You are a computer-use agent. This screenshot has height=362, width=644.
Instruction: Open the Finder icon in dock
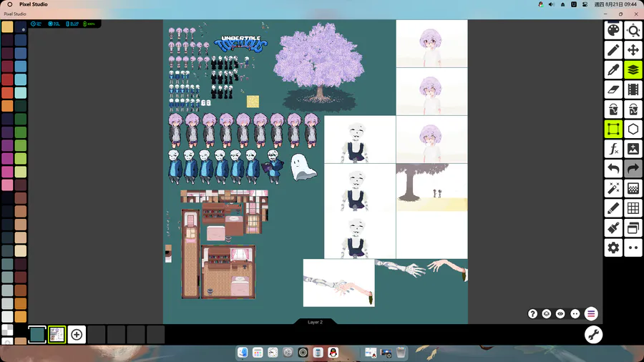point(243,352)
